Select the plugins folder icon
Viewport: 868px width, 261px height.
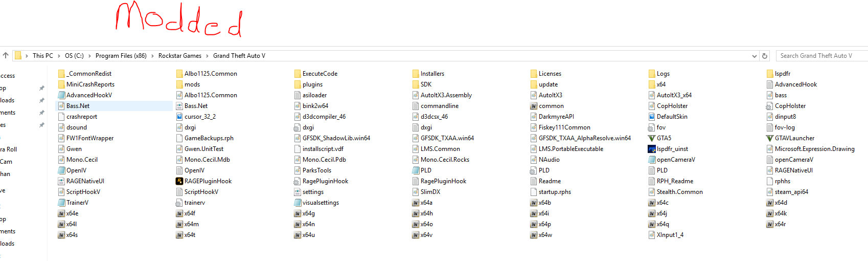[x=298, y=84]
